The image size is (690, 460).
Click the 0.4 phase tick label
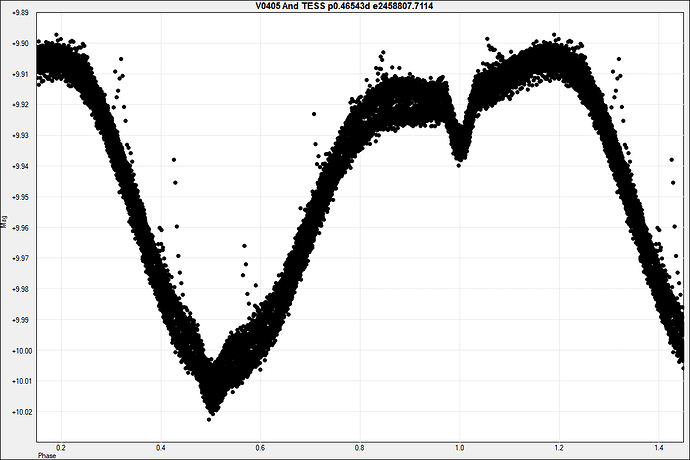pos(161,448)
